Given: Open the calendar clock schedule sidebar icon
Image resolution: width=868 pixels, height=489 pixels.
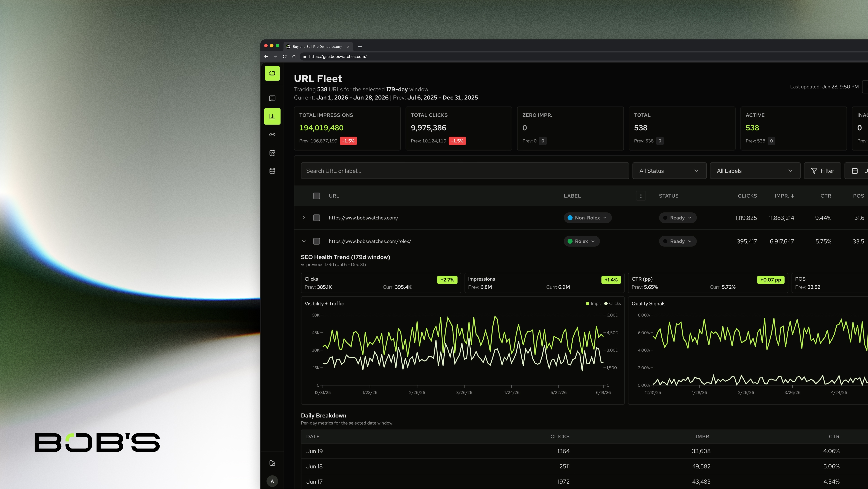Looking at the screenshot, I should pos(272,153).
